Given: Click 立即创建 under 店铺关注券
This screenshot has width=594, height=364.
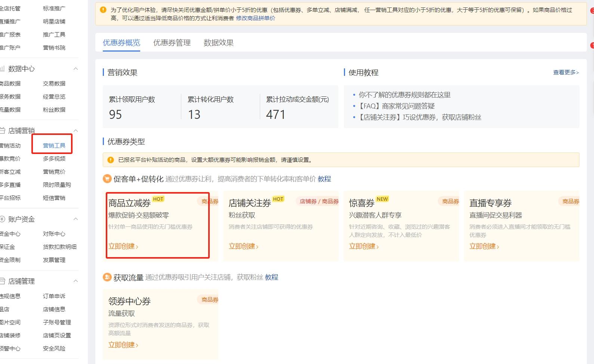Looking at the screenshot, I should tap(244, 246).
